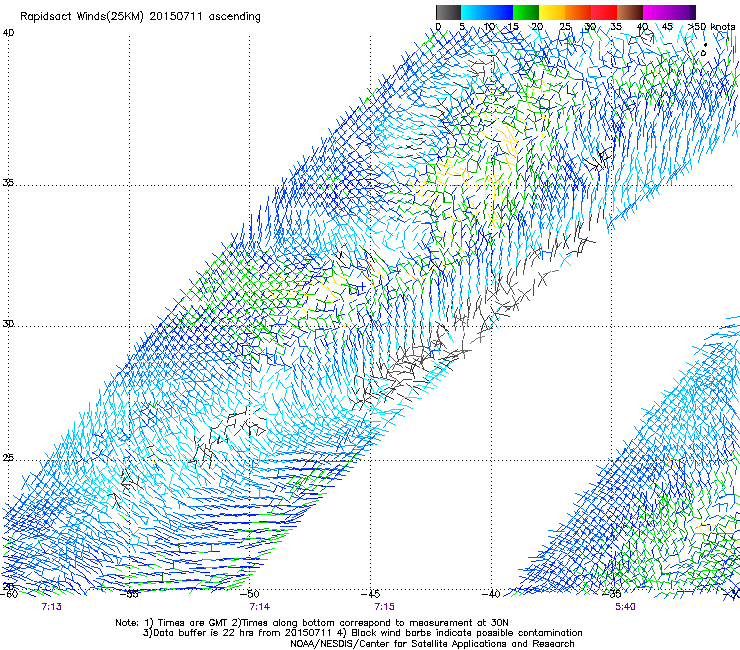Click the purple time label '7:14'
The height and width of the screenshot is (650, 740).
[x=260, y=607]
